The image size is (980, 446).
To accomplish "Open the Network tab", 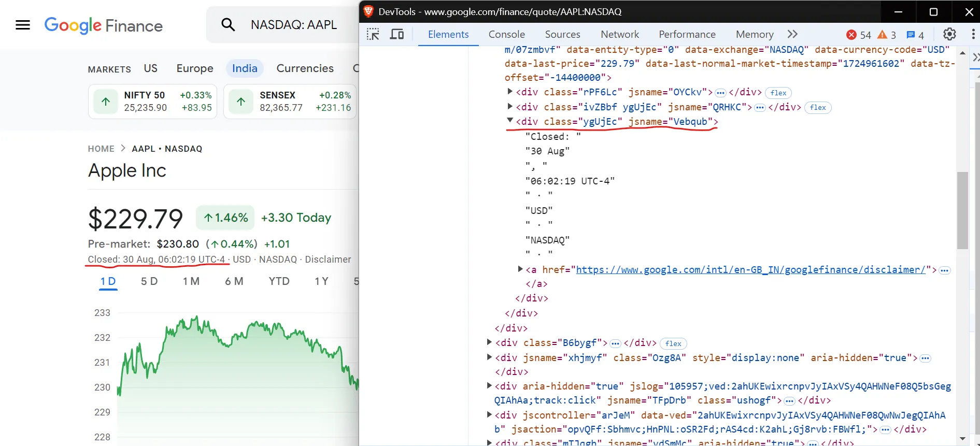I will pos(620,34).
